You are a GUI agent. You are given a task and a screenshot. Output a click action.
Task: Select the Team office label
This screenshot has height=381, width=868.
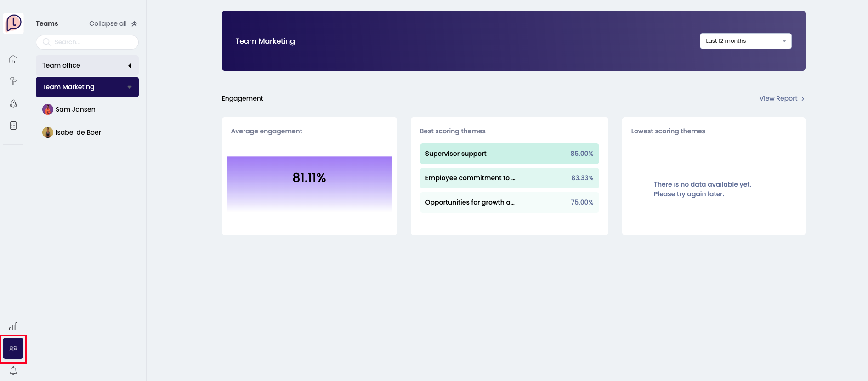[x=61, y=65]
